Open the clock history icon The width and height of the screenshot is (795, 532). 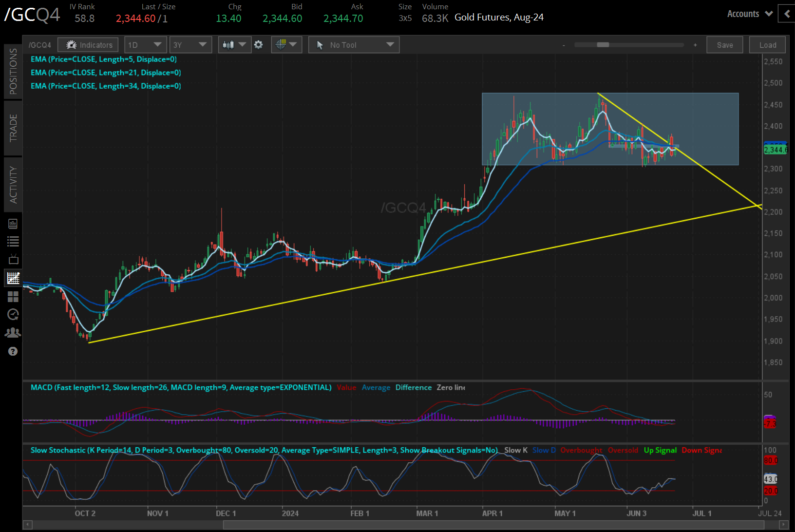[13, 315]
